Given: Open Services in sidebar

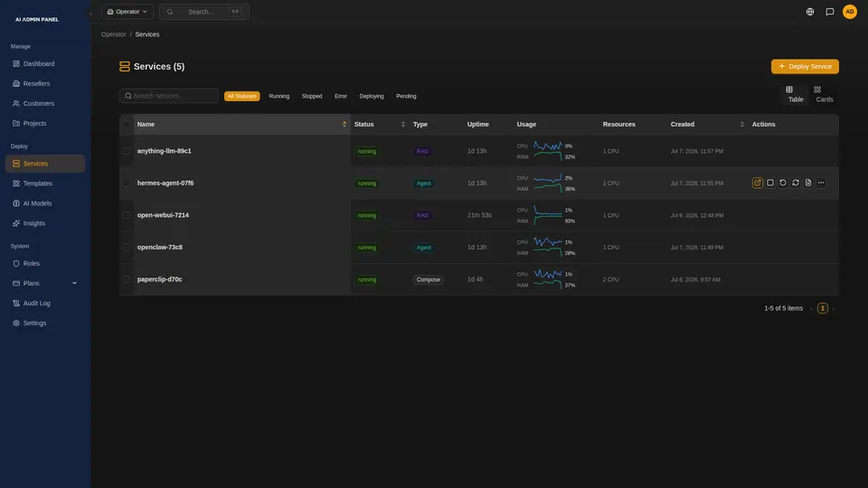Looking at the screenshot, I should (45, 164).
